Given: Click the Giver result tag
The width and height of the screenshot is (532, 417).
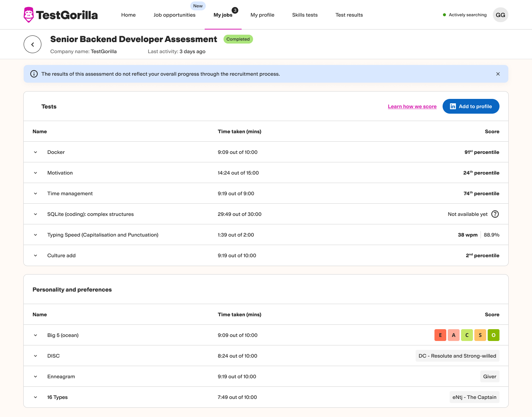Looking at the screenshot, I should point(490,376).
